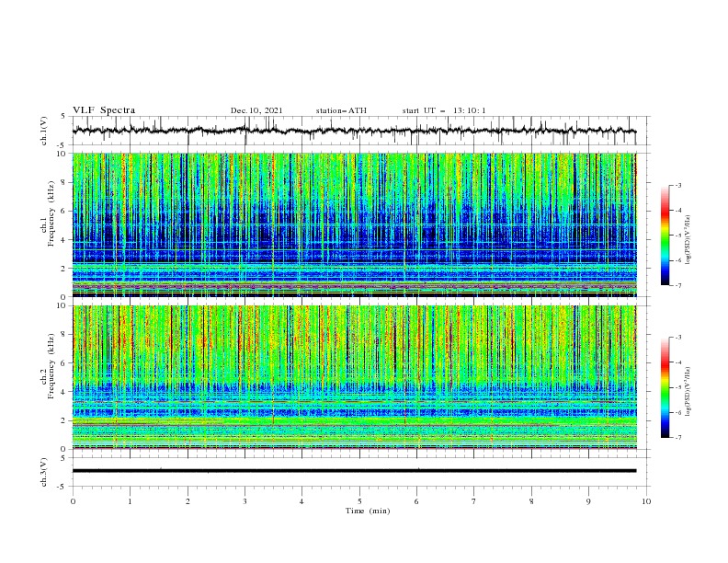The height and width of the screenshot is (563, 728).
Task: Click the "-3" value on ch.2 color bar
Action: [677, 338]
